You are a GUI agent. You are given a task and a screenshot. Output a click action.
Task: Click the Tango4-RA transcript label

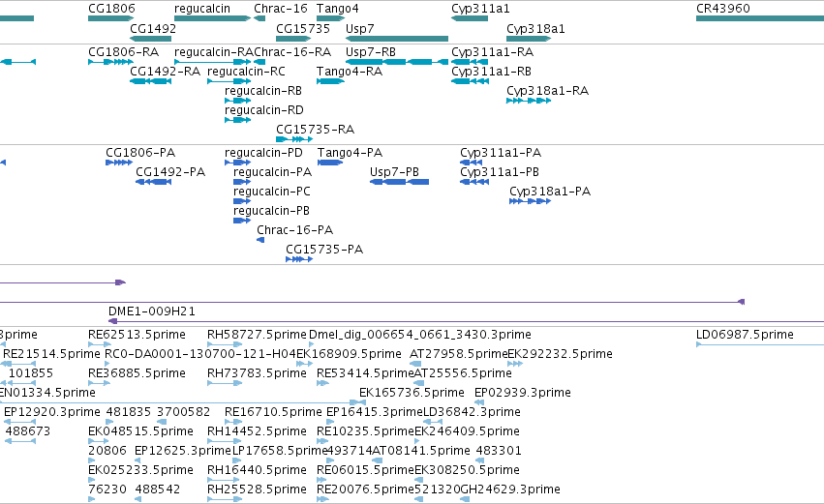pyautogui.click(x=350, y=72)
